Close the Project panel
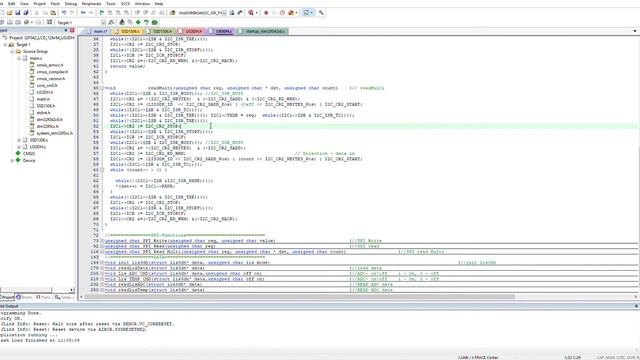The height and width of the screenshot is (360, 640). tap(72, 31)
